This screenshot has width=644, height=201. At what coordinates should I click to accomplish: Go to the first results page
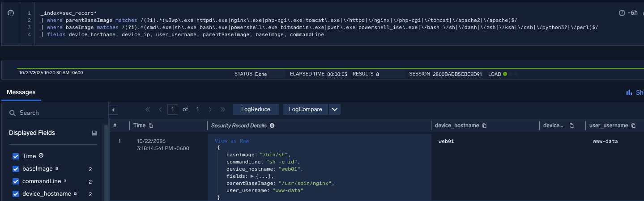149,109
